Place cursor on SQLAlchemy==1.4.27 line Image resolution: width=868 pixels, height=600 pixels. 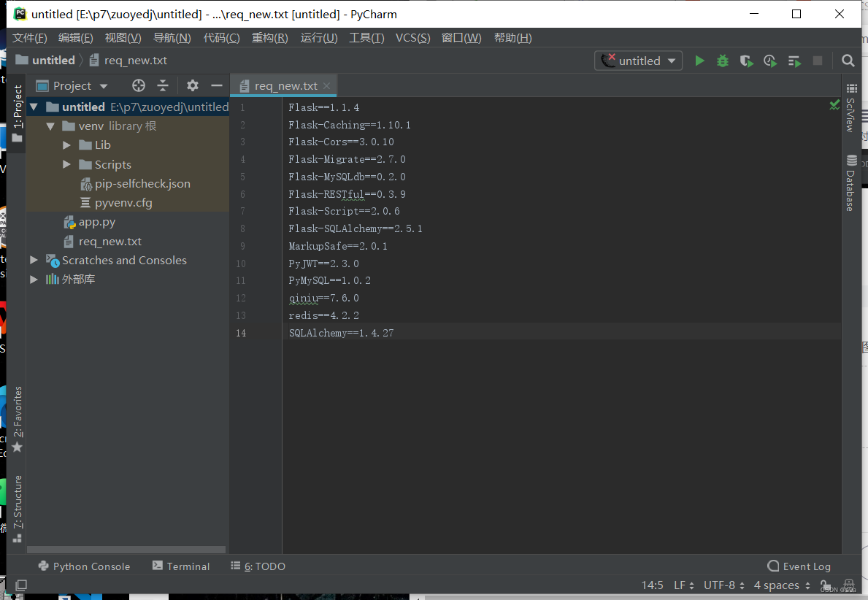341,333
